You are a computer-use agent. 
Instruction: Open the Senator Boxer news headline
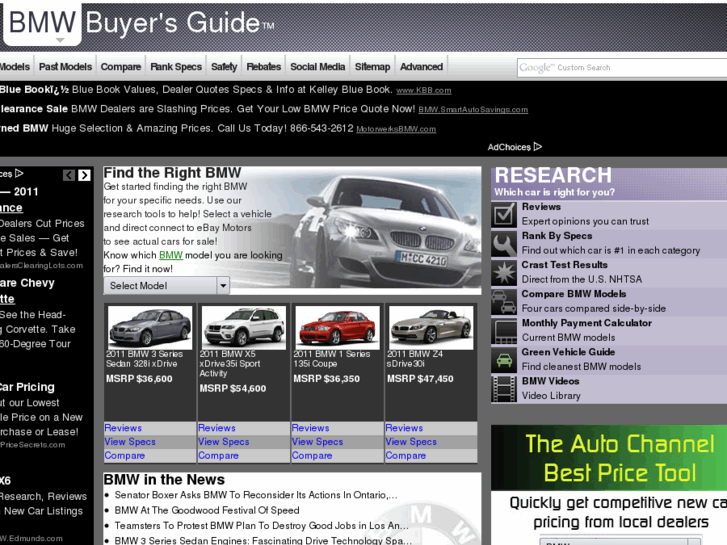click(x=256, y=495)
